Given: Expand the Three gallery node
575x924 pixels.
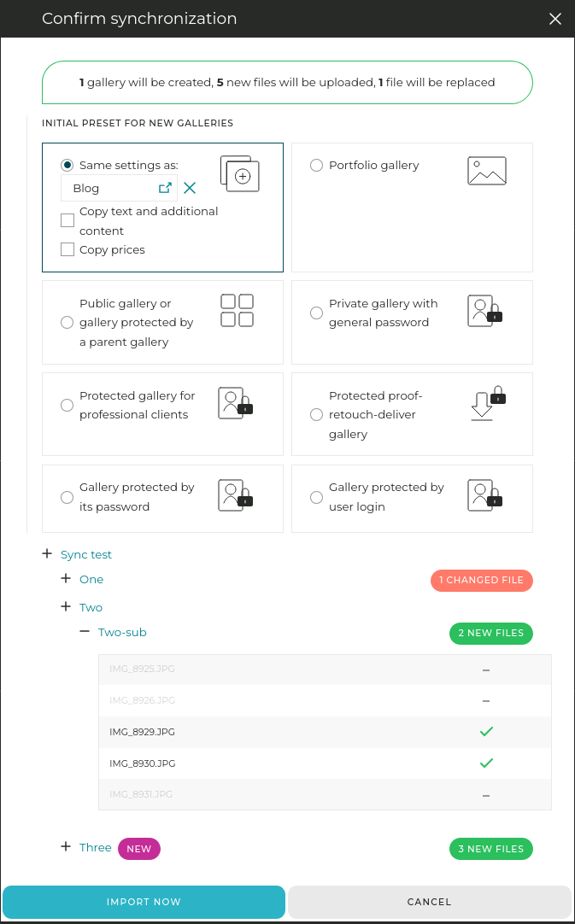Looking at the screenshot, I should (66, 847).
